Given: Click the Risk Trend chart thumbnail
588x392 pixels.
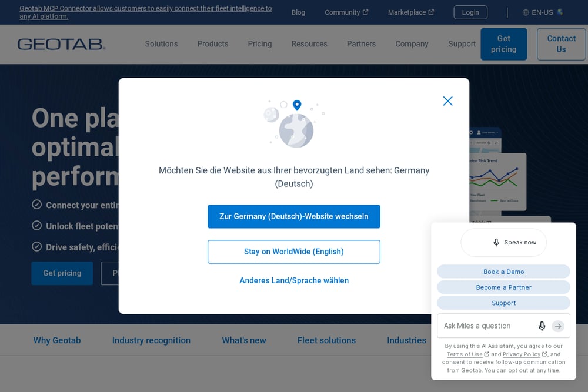Looking at the screenshot, I should (x=497, y=182).
